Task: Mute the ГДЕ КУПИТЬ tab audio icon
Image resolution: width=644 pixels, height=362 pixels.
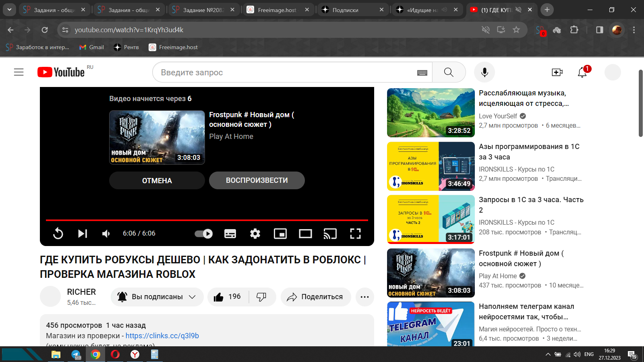Action: [519, 10]
